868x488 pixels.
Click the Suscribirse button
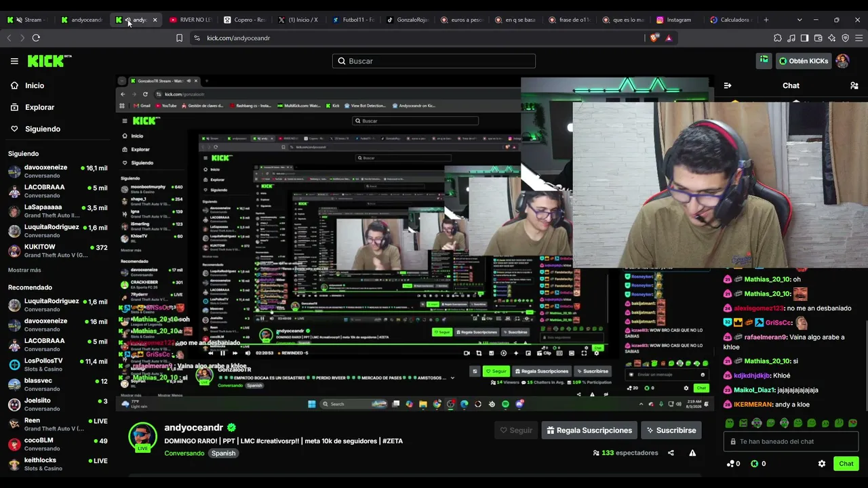tap(671, 430)
